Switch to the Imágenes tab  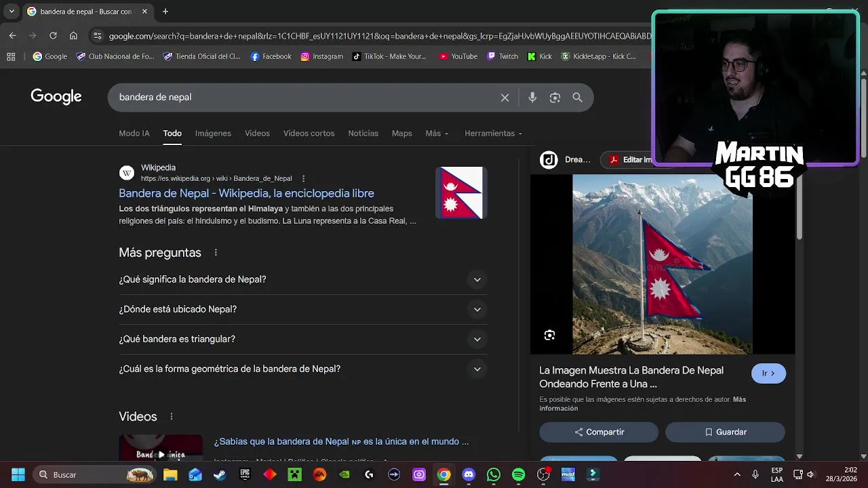coord(213,134)
